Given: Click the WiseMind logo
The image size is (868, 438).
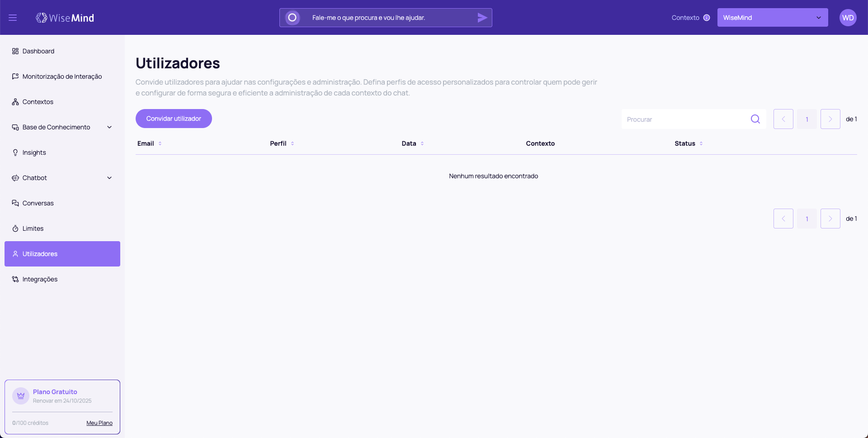Looking at the screenshot, I should (x=65, y=18).
